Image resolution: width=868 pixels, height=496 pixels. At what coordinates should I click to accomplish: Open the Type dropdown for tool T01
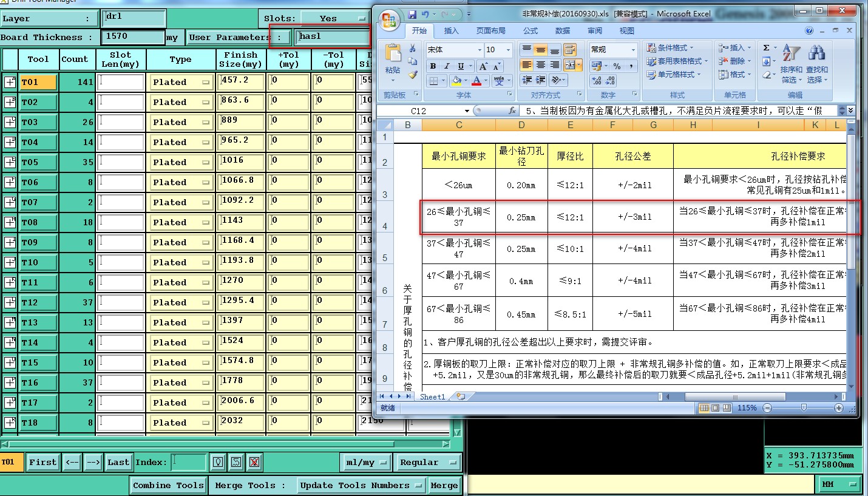(x=181, y=82)
